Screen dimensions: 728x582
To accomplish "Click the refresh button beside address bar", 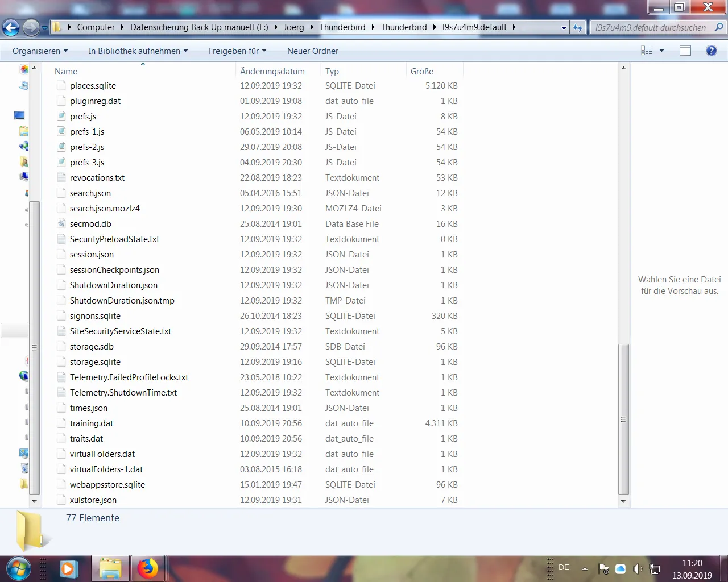I will 578,27.
